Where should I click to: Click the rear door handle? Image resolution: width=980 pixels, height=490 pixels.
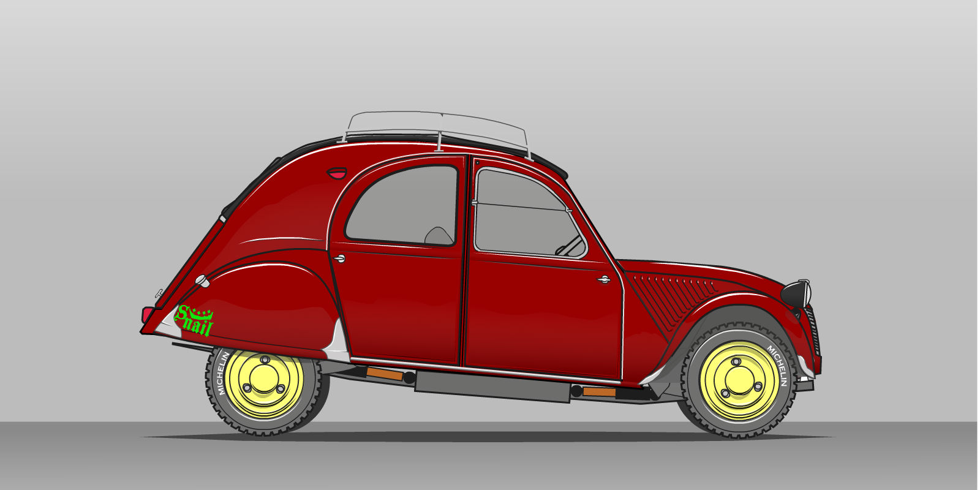click(339, 259)
